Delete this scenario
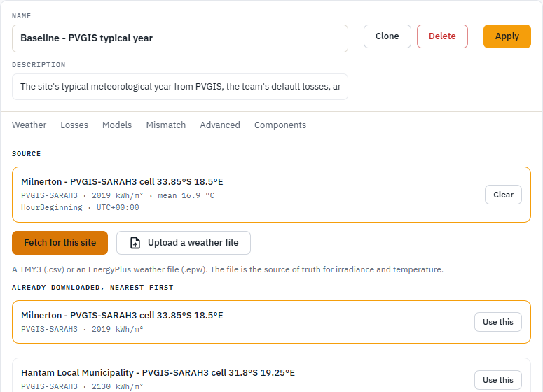543x392 pixels. coord(442,36)
